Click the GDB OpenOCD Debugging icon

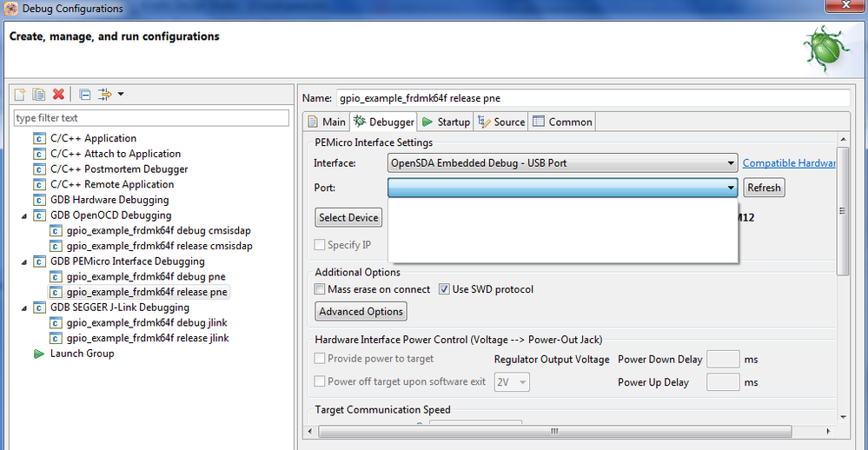[39, 215]
